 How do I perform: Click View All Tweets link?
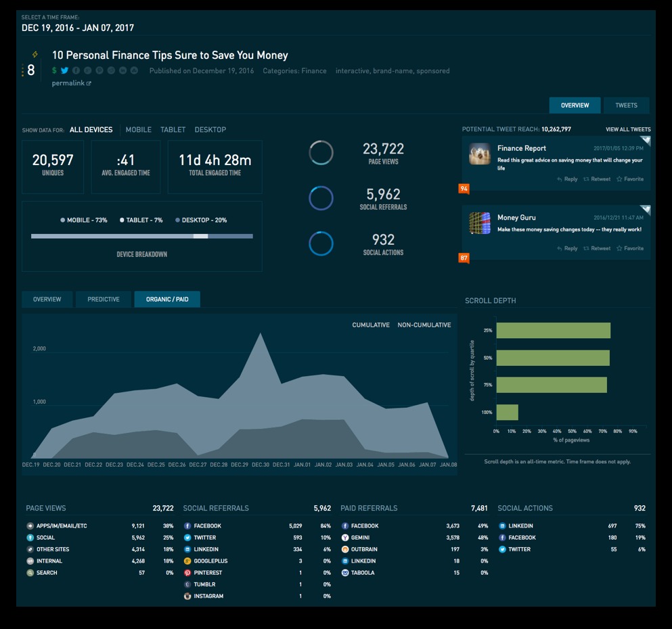point(627,129)
